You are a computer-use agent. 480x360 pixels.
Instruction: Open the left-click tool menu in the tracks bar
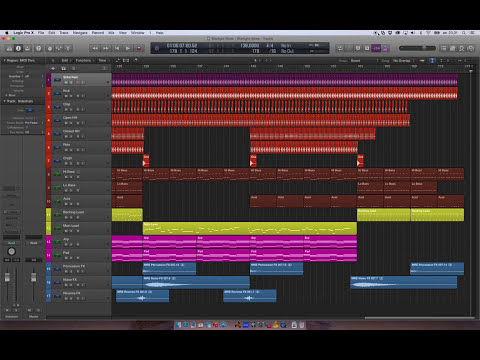coord(256,60)
